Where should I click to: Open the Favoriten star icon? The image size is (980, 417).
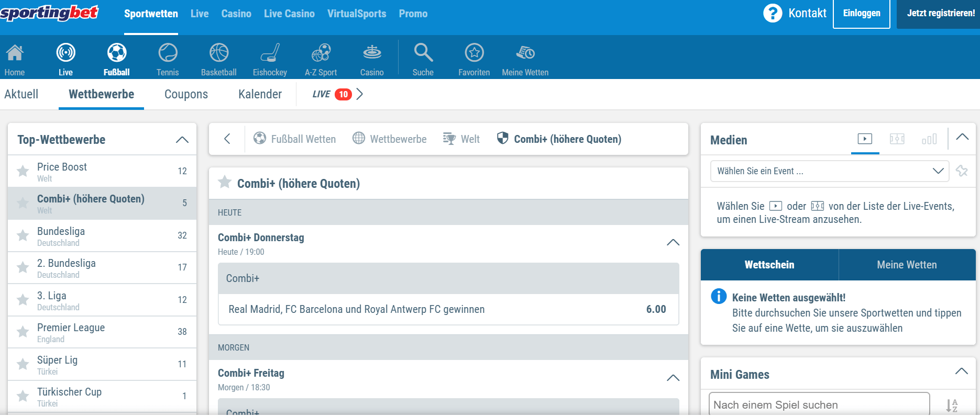[x=474, y=52]
